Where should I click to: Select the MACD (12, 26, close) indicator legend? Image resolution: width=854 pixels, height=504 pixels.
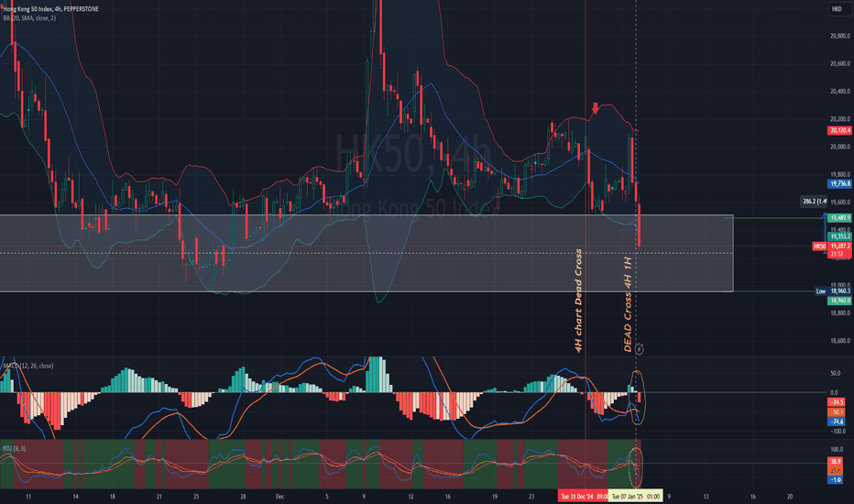(x=27, y=366)
